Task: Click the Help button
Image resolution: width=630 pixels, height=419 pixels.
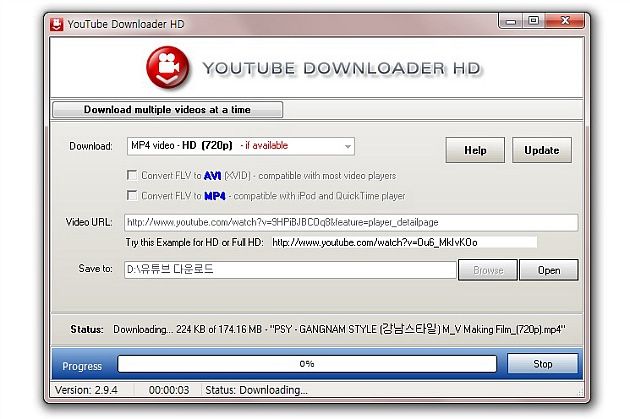Action: pyautogui.click(x=475, y=150)
